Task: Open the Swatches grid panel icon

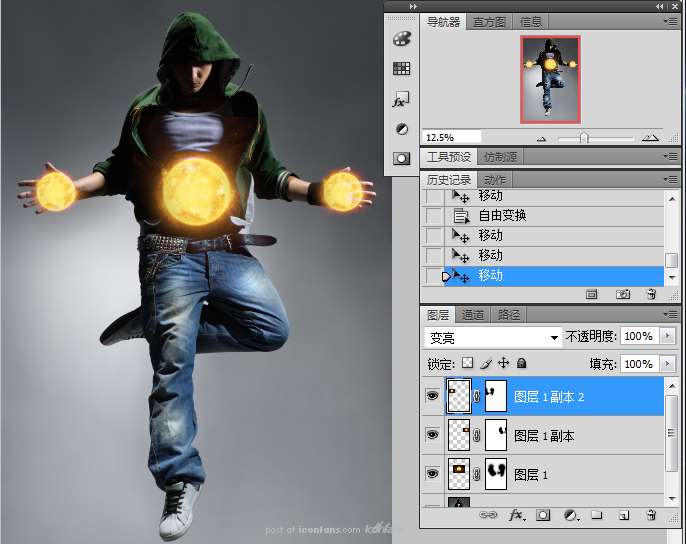Action: (x=401, y=69)
